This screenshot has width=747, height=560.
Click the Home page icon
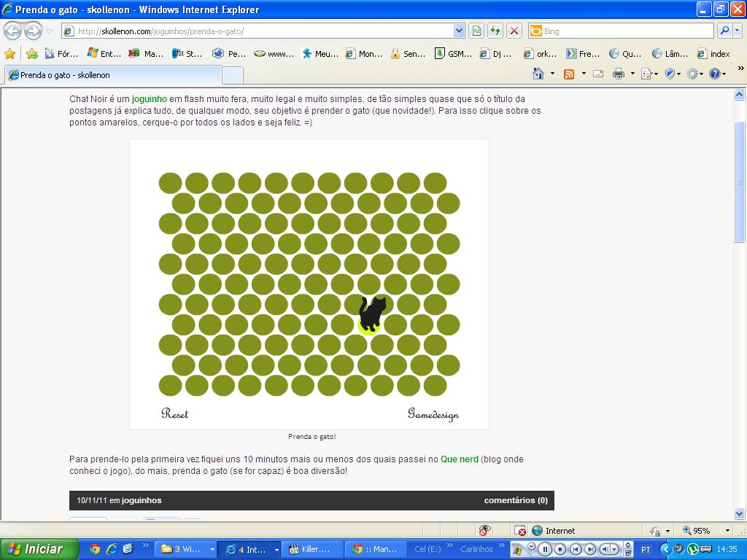point(538,74)
